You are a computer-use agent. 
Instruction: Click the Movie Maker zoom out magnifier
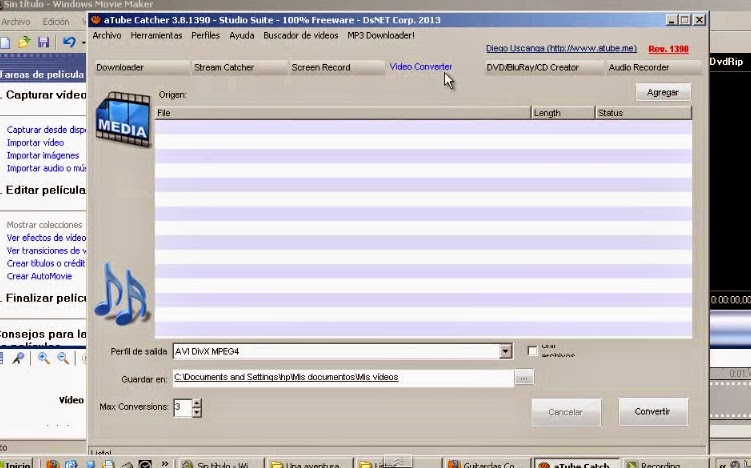(x=63, y=358)
